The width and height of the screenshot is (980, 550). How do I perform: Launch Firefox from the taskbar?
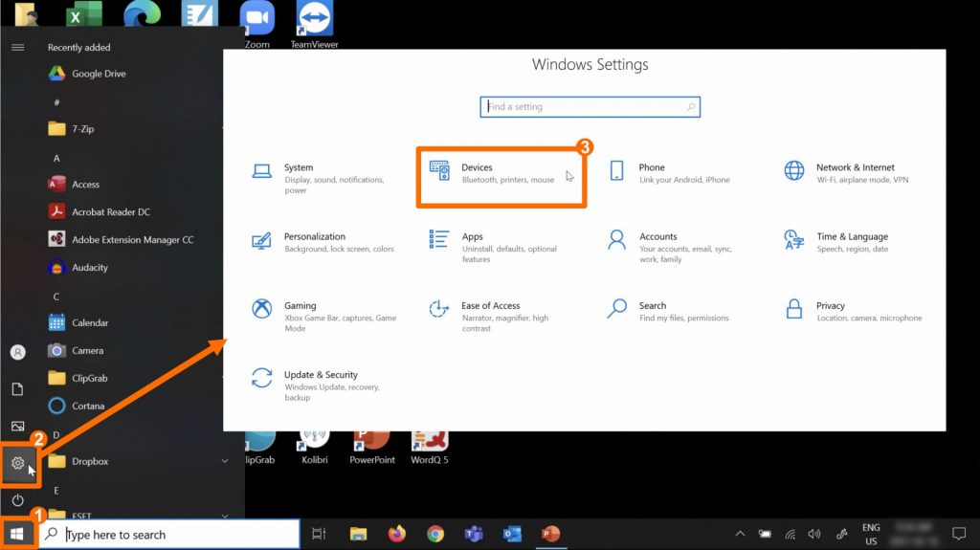[397, 534]
